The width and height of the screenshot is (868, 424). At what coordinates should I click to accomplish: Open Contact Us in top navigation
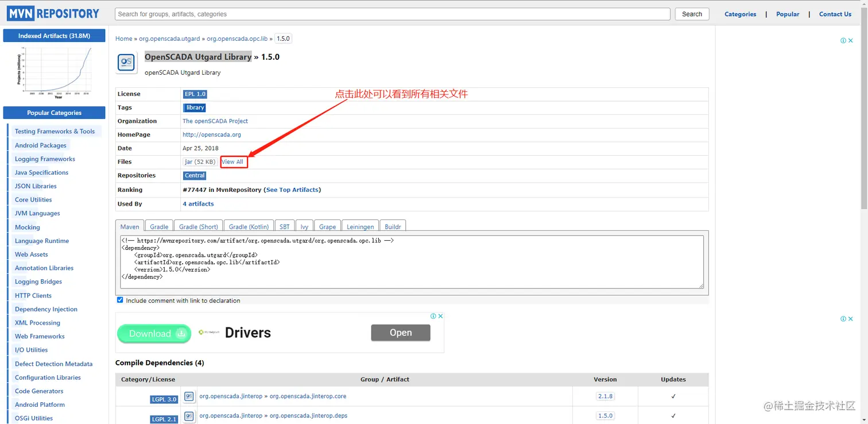point(835,14)
